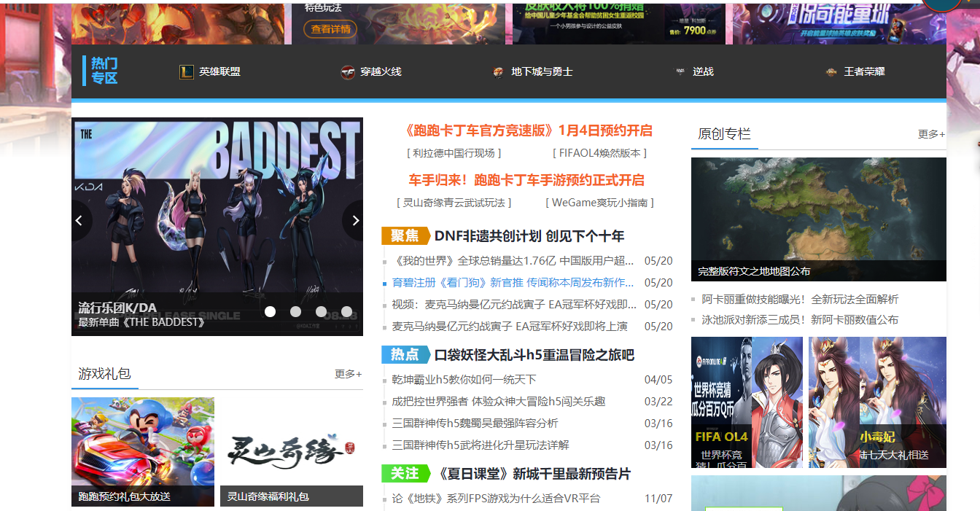
Task: Click the 逆战 game icon
Action: [680, 71]
